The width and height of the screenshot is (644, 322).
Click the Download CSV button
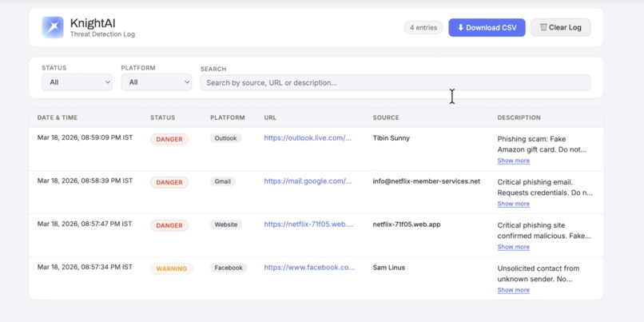coord(487,27)
